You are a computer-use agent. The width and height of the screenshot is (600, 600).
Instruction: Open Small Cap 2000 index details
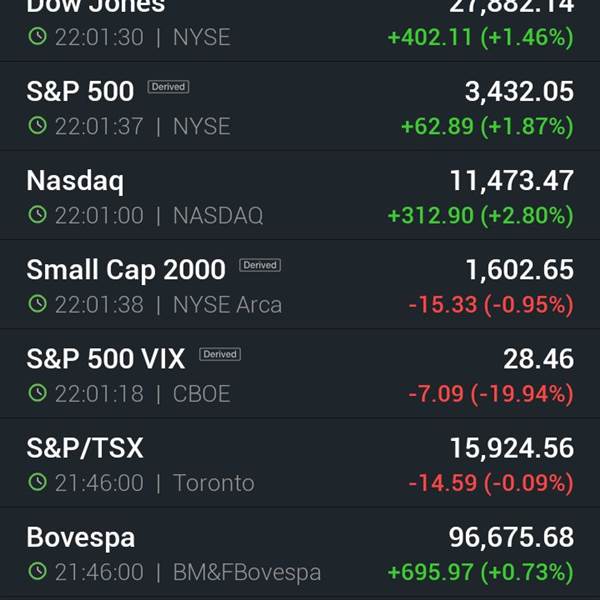click(x=300, y=284)
